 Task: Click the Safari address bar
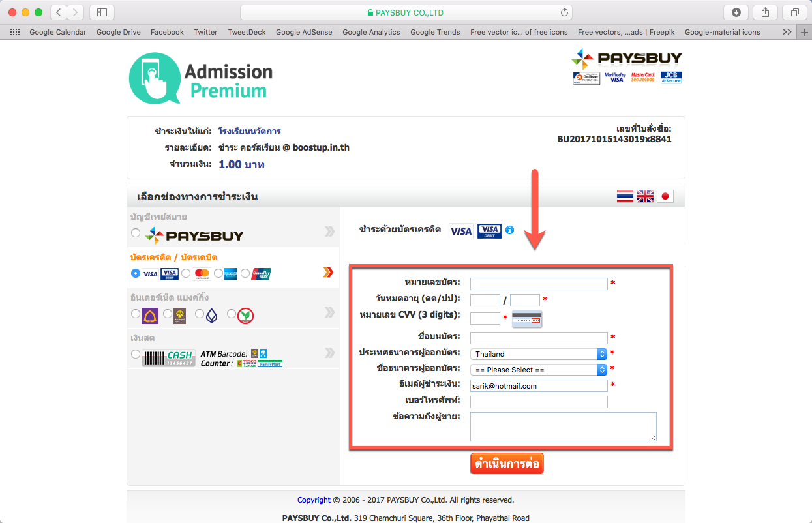click(x=406, y=12)
